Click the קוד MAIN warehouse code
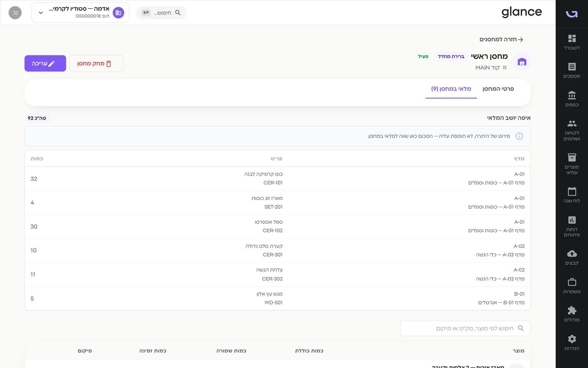 point(491,68)
